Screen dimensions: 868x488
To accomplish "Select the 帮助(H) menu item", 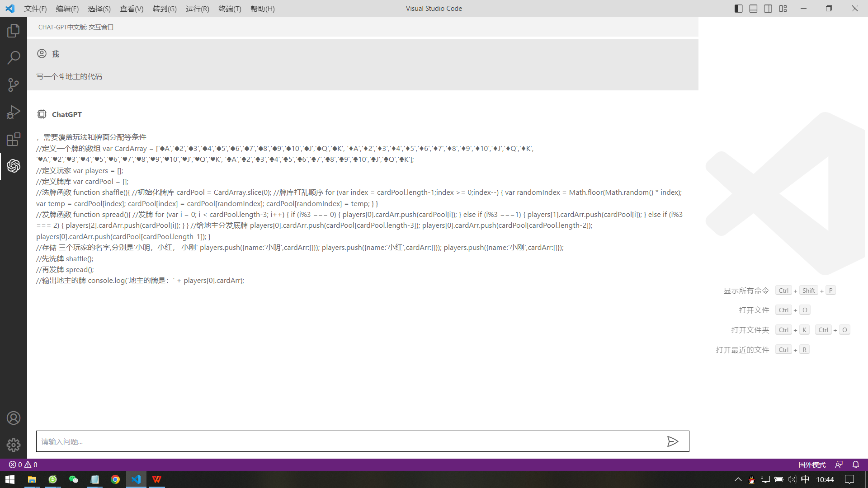I will tap(262, 8).
